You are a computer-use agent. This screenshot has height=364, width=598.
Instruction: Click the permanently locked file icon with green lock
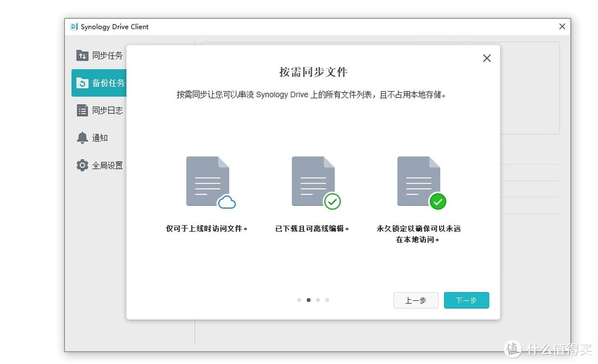[x=419, y=180]
